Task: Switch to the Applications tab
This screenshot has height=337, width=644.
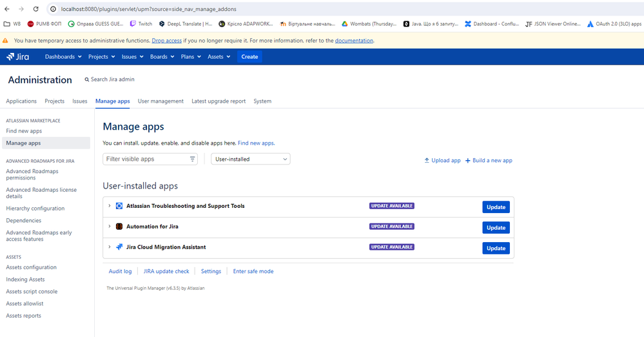Action: (21, 101)
